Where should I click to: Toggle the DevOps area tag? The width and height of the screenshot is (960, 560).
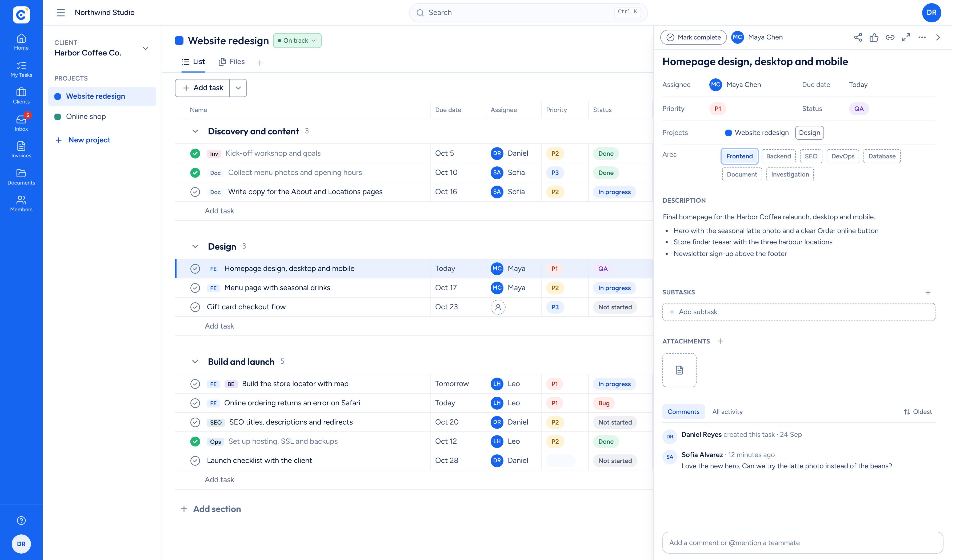point(843,156)
